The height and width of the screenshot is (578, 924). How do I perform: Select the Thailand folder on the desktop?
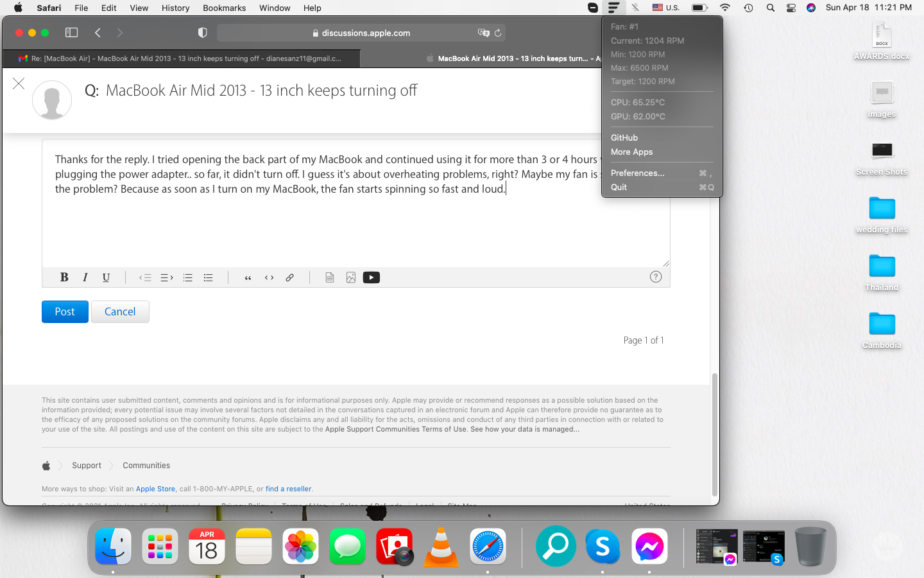(x=882, y=272)
